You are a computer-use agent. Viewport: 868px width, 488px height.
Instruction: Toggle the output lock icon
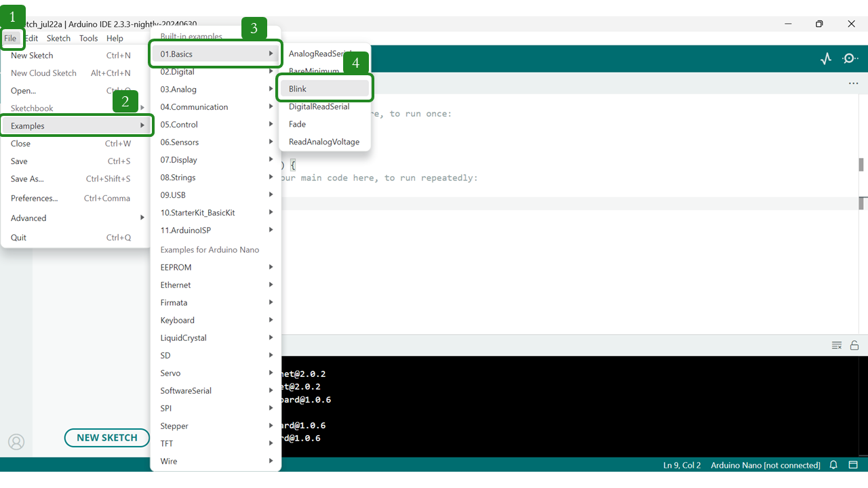coord(854,346)
